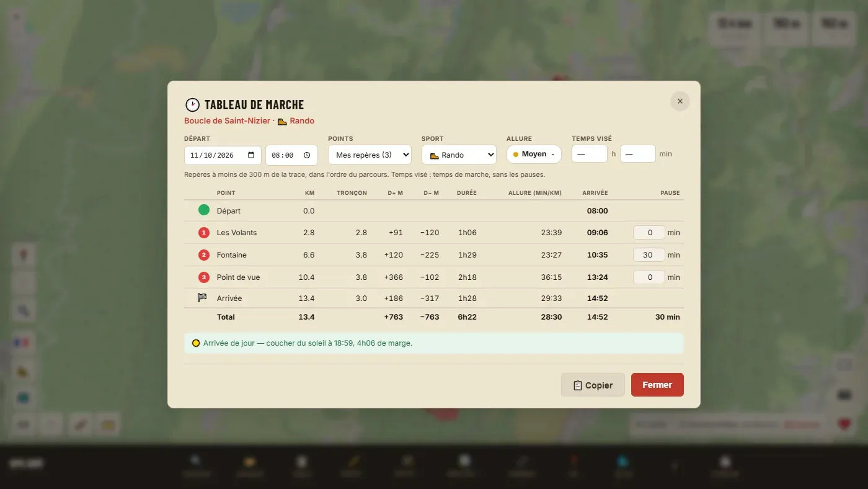The height and width of the screenshot is (489, 868).
Task: Click the green Départ marker dot
Action: coord(204,210)
